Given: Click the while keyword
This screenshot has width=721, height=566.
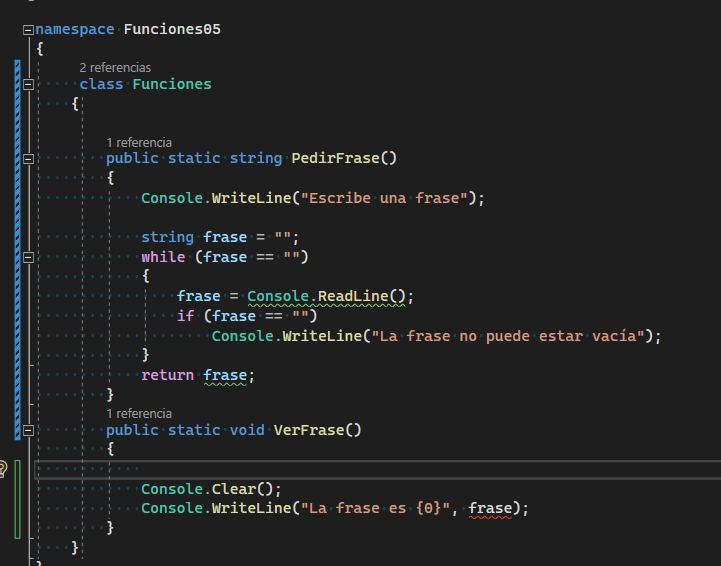Looking at the screenshot, I should 163,257.
